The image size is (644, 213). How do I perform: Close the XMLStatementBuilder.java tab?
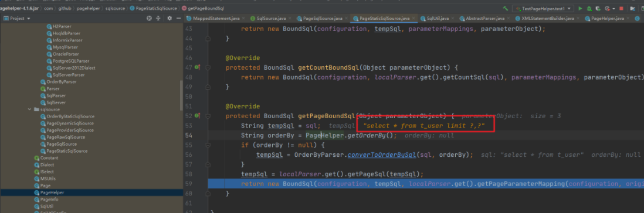(578, 19)
